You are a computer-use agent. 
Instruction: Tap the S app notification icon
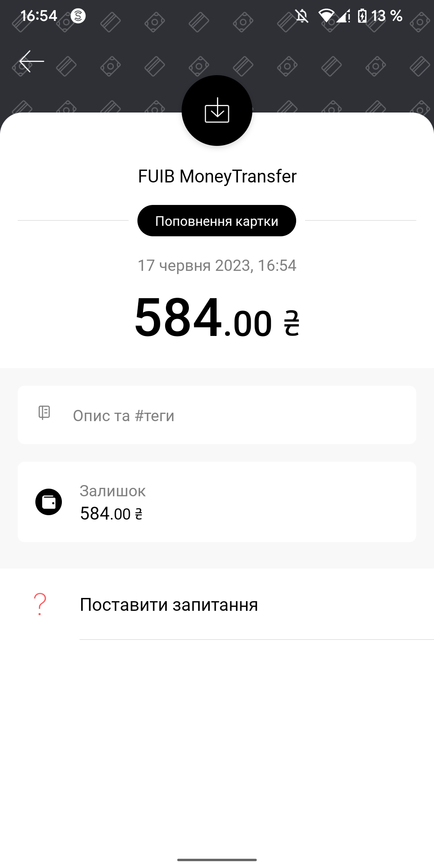coord(78,16)
